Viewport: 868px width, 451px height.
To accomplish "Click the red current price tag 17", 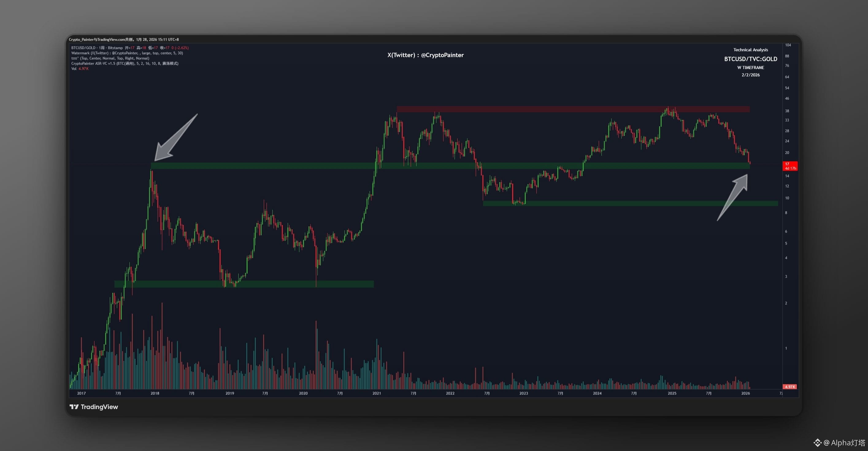I will pyautogui.click(x=789, y=166).
